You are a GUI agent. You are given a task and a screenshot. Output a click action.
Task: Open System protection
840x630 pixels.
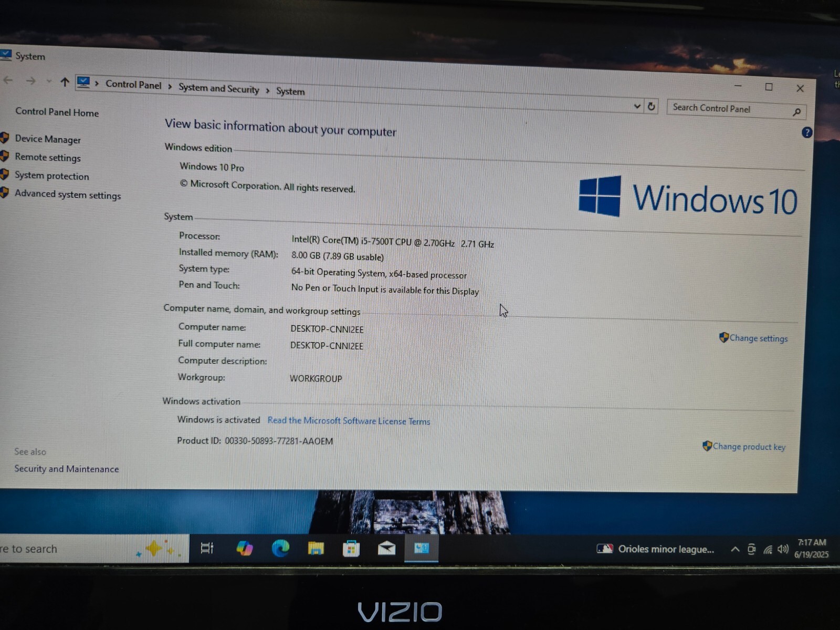(52, 175)
